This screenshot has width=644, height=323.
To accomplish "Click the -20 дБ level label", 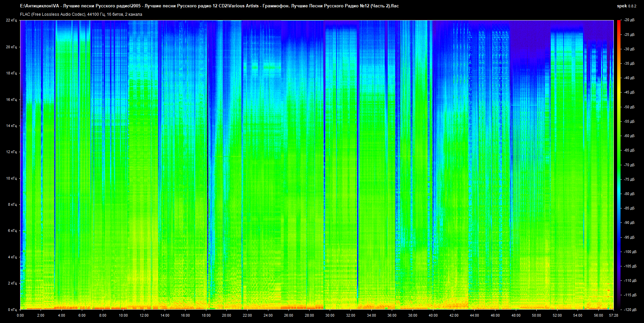I will point(629,20).
